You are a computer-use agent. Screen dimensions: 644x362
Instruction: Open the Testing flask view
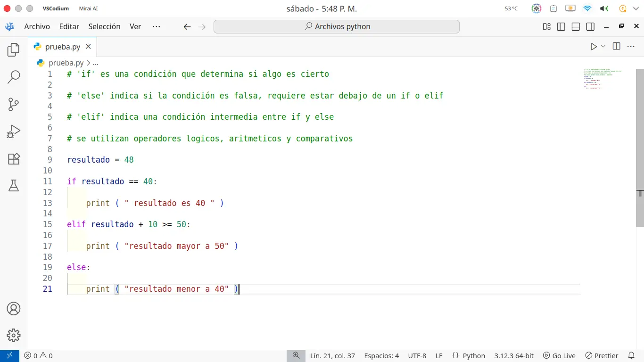tap(14, 186)
